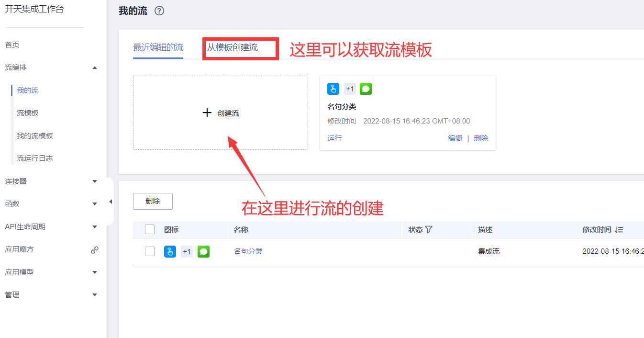Open 应用魔方 in sidebar
Screen dimensions: 644x338
19,249
